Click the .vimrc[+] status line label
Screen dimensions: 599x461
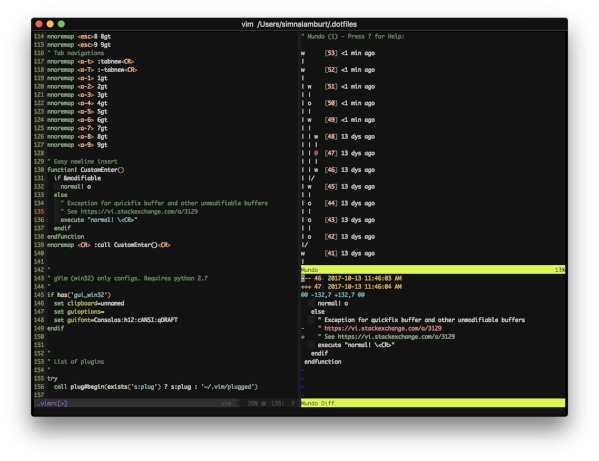[53, 403]
